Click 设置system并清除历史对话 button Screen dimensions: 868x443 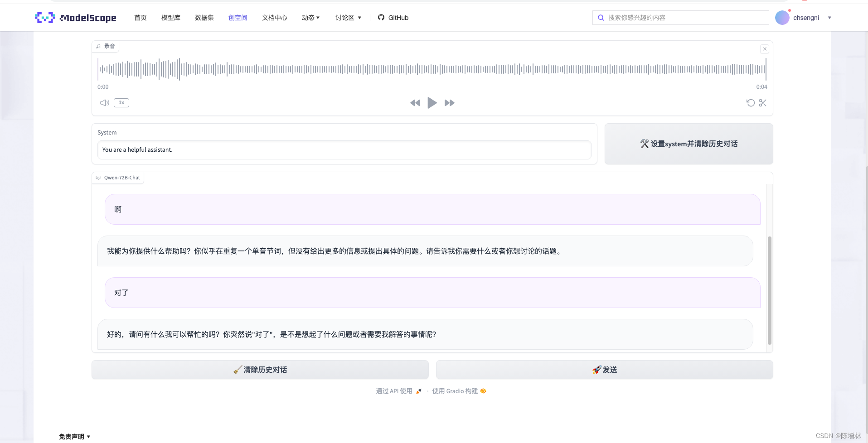click(689, 144)
